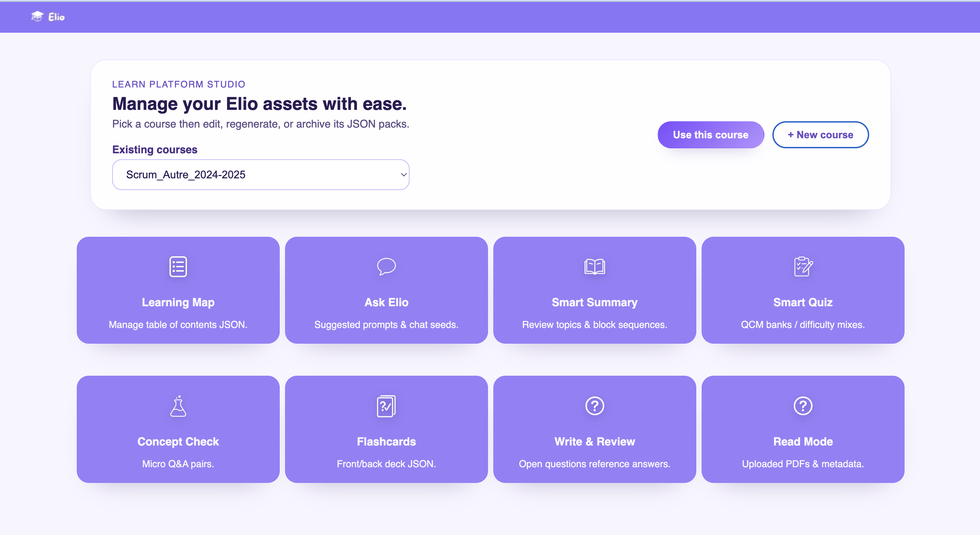Click the Elio graduation cap logo

click(x=37, y=17)
